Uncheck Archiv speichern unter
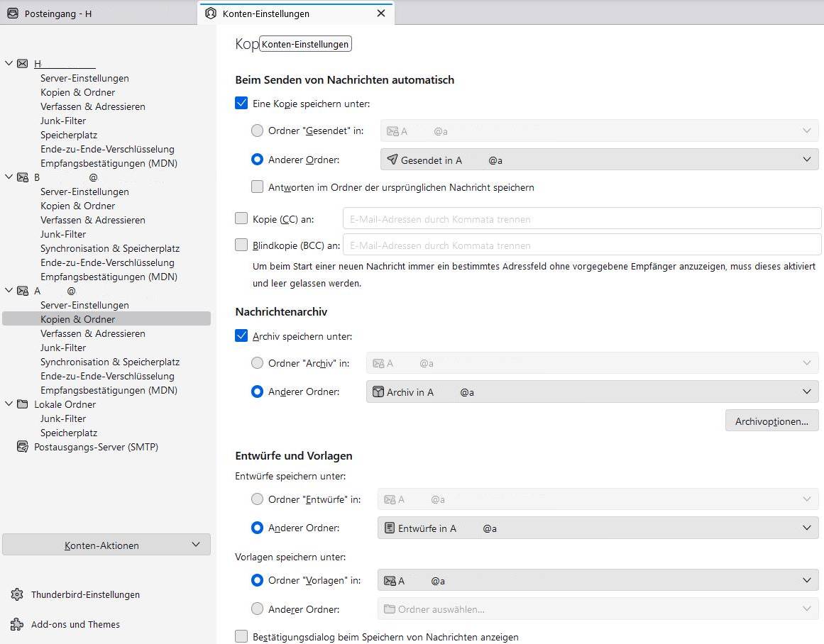This screenshot has height=644, width=824. click(241, 335)
